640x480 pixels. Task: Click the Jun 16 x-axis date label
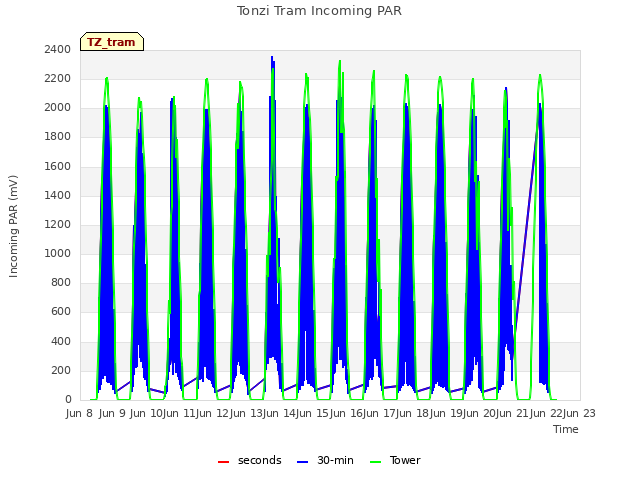coord(348,413)
